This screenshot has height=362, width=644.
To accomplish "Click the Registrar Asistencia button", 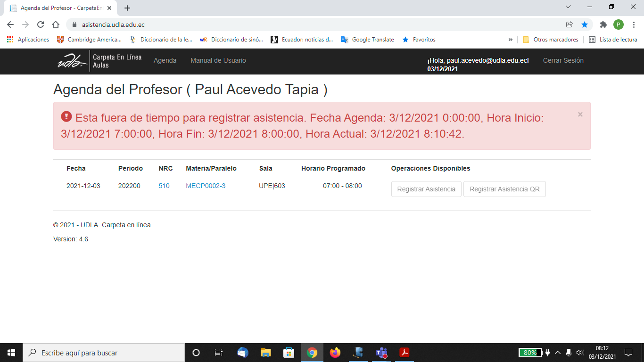I will point(426,189).
